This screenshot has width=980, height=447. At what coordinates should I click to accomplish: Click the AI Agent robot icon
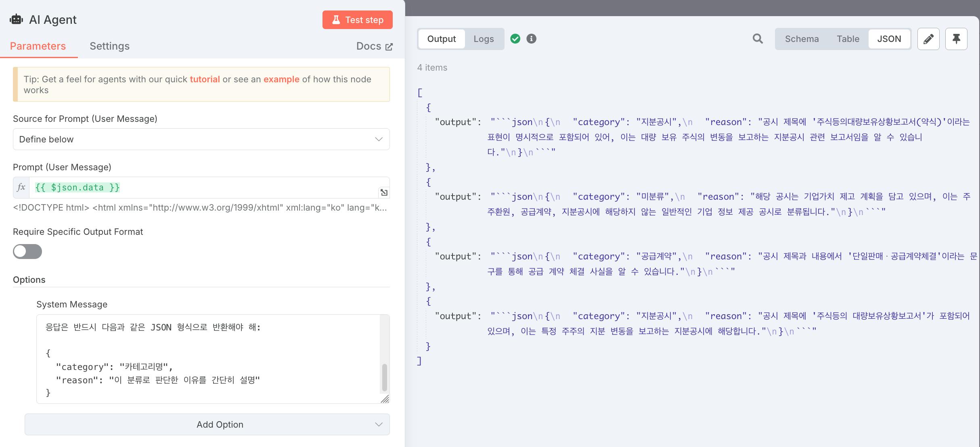(17, 19)
